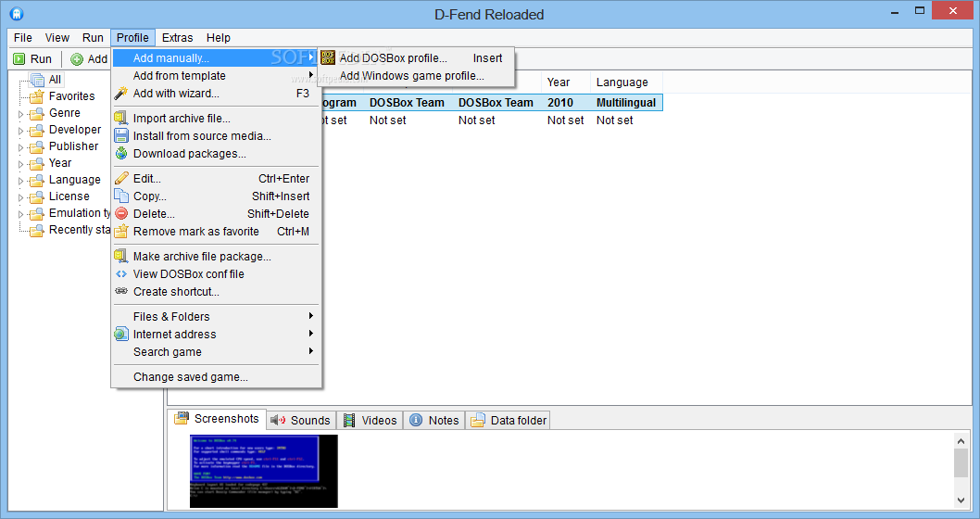Image resolution: width=980 pixels, height=519 pixels.
Task: Expand the Language tree node
Action: coord(20,181)
